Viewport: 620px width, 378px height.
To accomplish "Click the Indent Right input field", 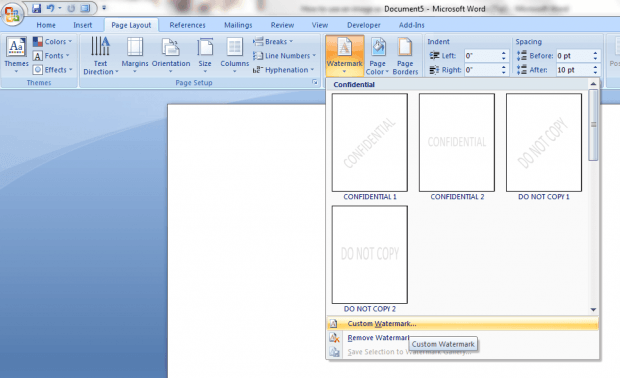I will 482,70.
